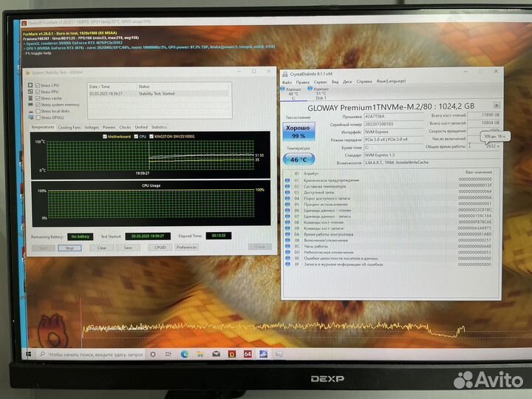Go to next disk arrow button
Viewport: 532px width, 399px height.
point(497,105)
